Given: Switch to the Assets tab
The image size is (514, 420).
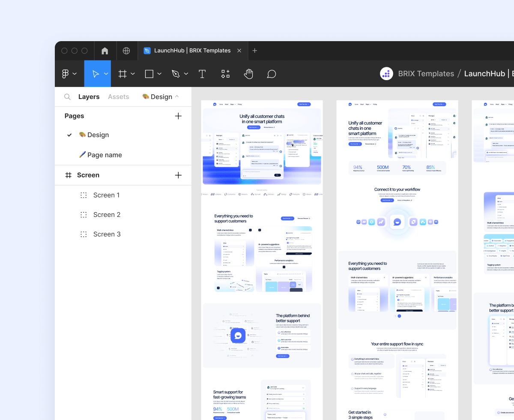Looking at the screenshot, I should point(119,96).
